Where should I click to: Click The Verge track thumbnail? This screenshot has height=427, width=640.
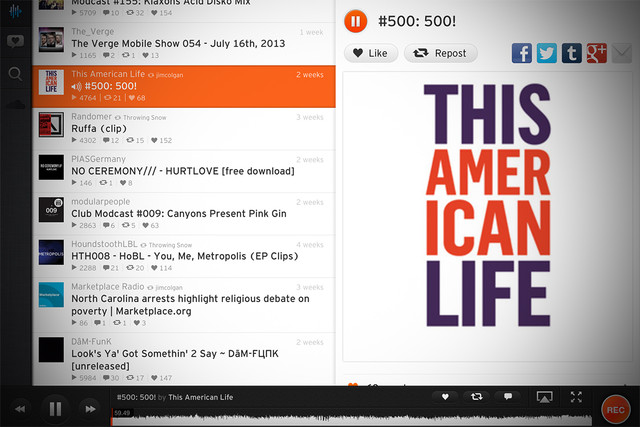(51, 40)
